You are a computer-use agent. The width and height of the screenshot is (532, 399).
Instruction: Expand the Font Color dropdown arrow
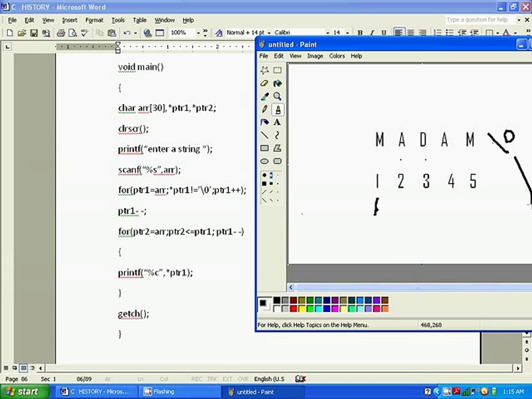515,33
